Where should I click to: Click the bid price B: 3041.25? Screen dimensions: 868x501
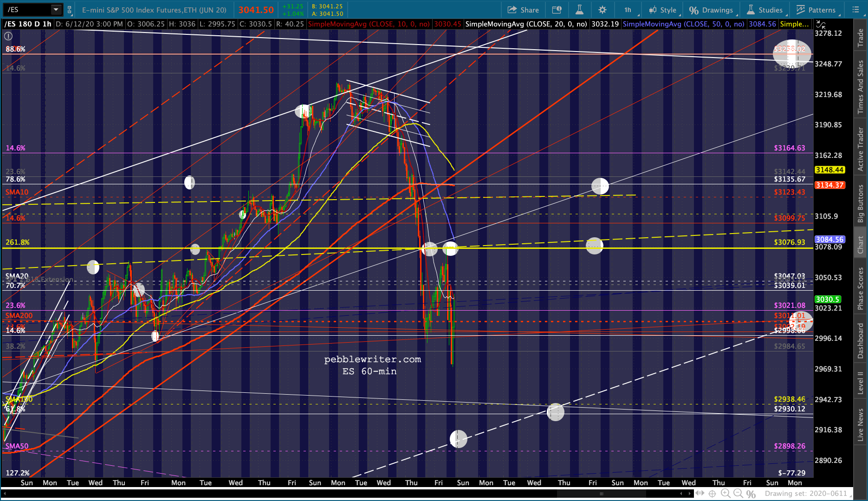(x=328, y=7)
